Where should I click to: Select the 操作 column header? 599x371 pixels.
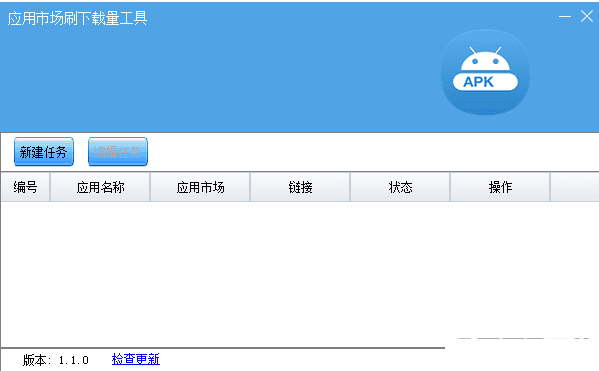pyautogui.click(x=500, y=187)
